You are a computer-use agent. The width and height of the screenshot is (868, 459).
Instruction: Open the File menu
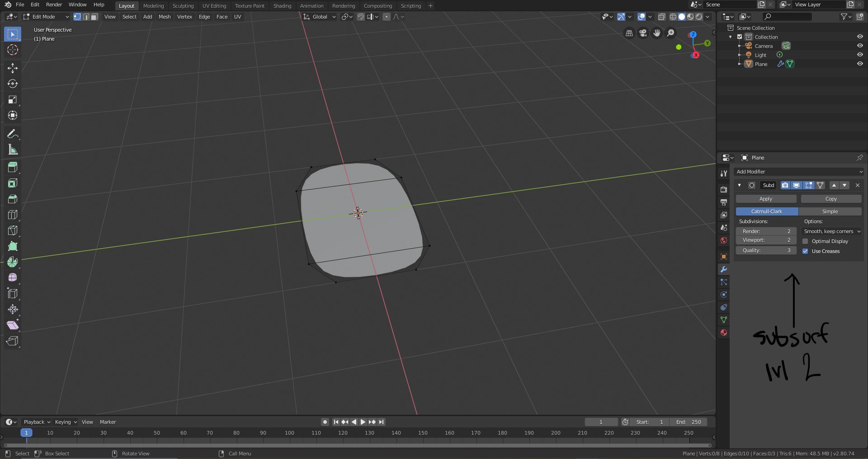[20, 5]
